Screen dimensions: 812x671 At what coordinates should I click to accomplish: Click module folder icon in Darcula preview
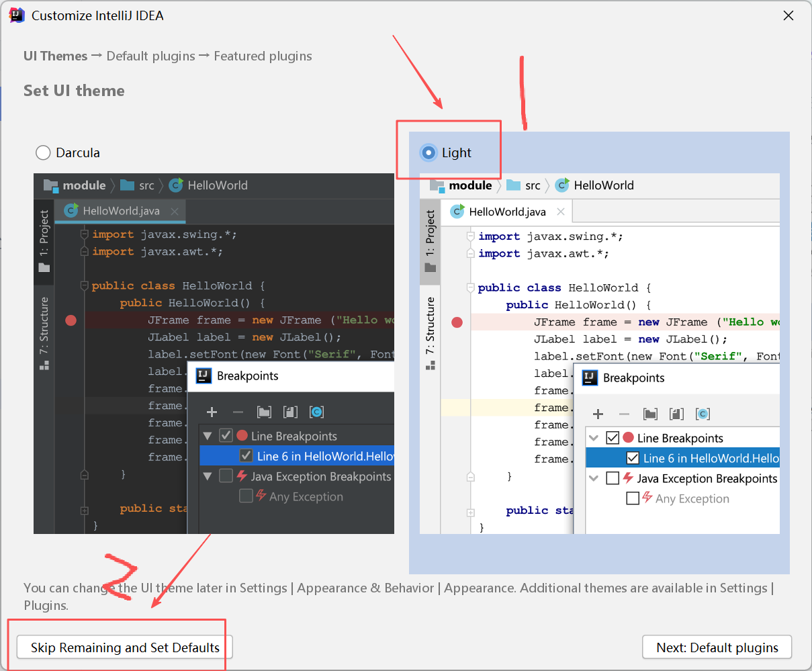pos(51,185)
